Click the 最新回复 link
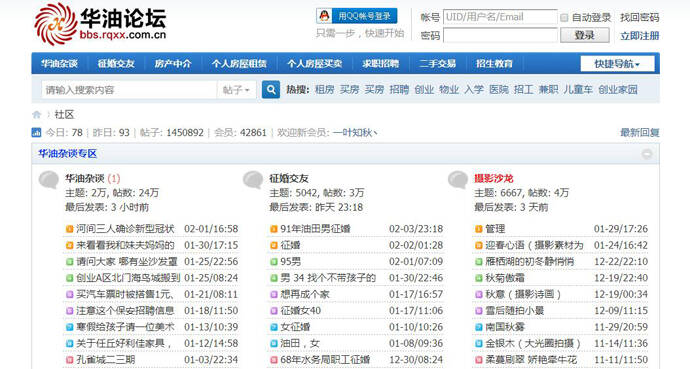This screenshot has height=369, width=690. point(639,132)
